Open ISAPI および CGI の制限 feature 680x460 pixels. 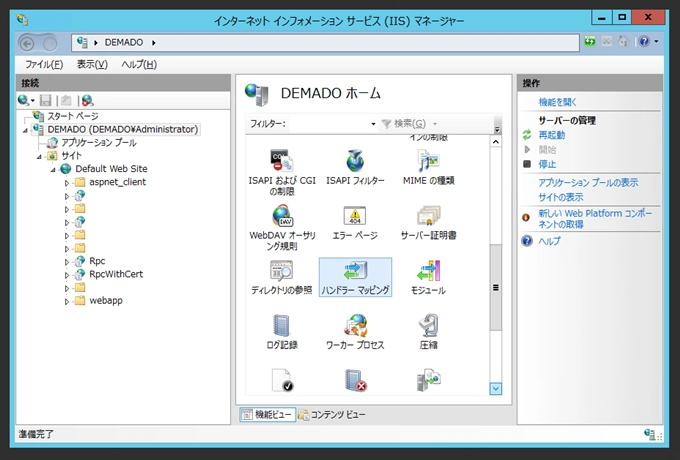coord(282,173)
